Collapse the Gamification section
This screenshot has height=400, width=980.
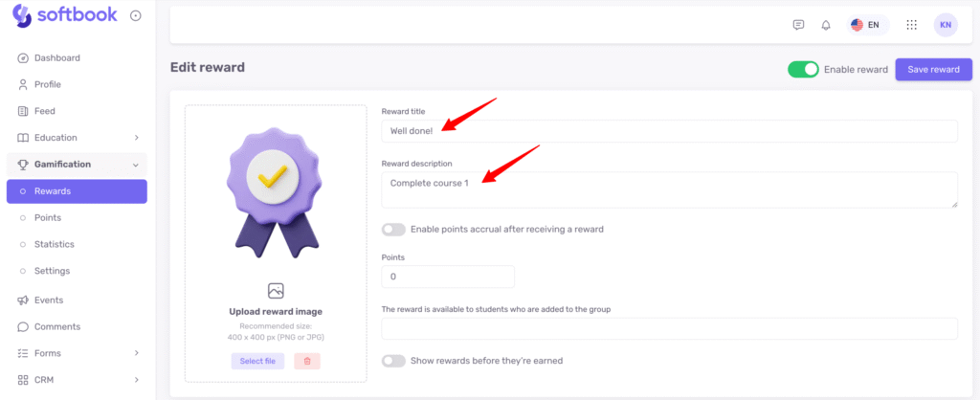[136, 165]
